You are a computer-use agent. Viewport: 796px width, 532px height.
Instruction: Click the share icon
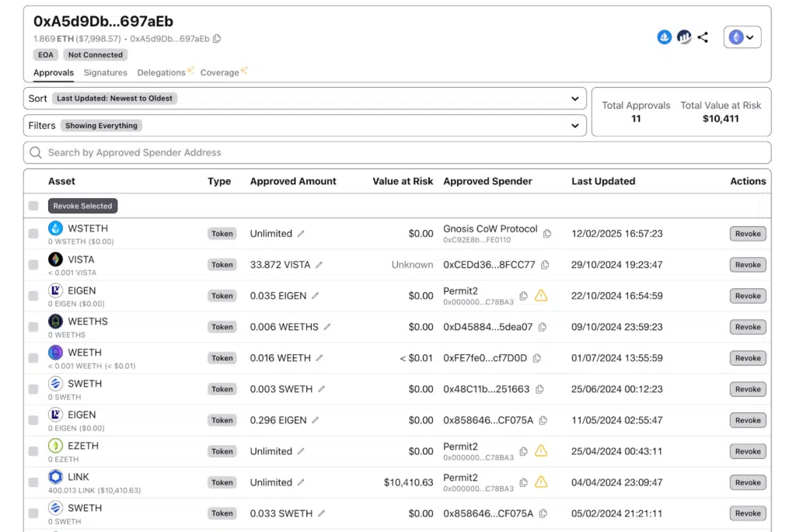pos(703,37)
